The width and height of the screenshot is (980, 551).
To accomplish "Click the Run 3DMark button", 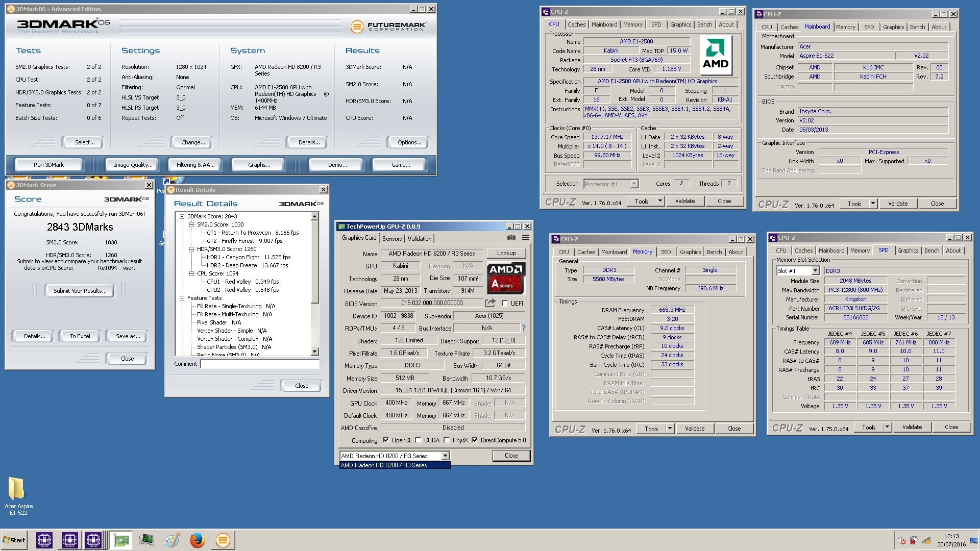I will click(x=48, y=165).
